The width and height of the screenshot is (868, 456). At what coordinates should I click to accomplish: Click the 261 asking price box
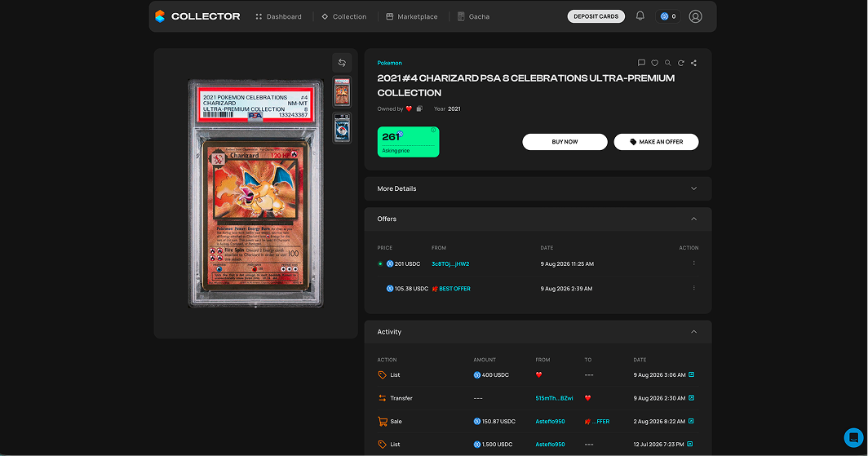click(x=408, y=142)
